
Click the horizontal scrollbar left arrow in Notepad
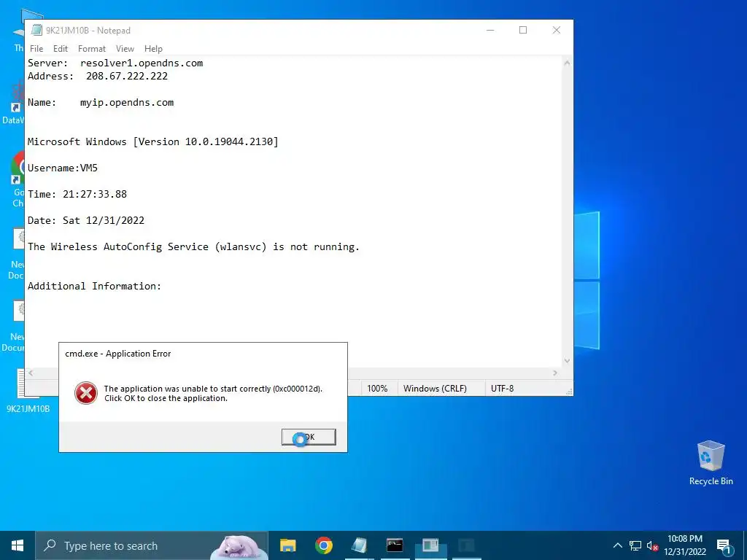31,373
